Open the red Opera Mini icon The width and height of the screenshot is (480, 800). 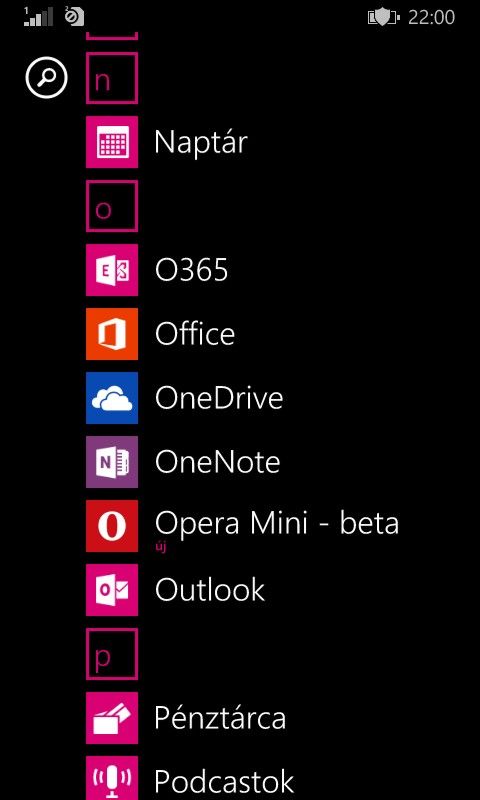click(x=112, y=526)
